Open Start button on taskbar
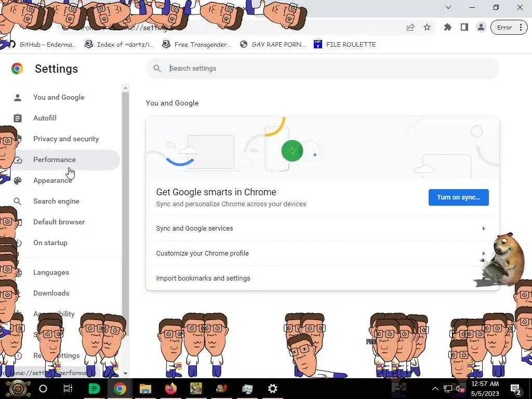The image size is (532, 399). [x=18, y=389]
